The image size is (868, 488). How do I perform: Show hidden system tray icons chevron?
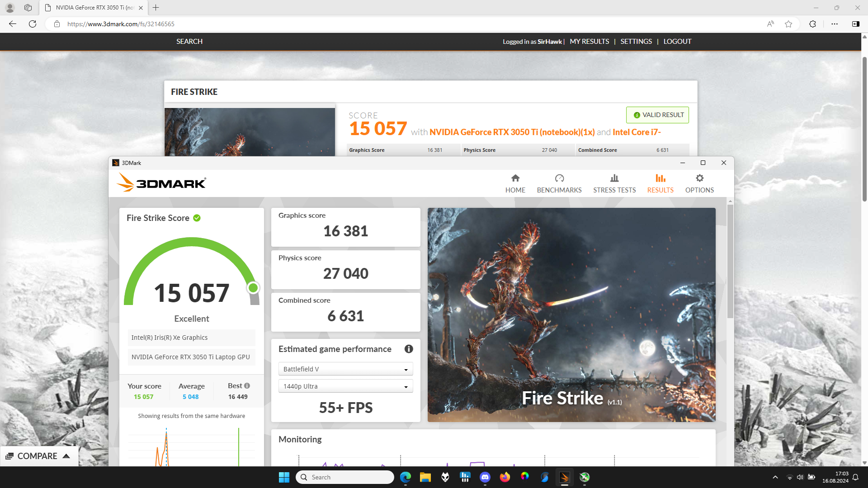(x=775, y=477)
